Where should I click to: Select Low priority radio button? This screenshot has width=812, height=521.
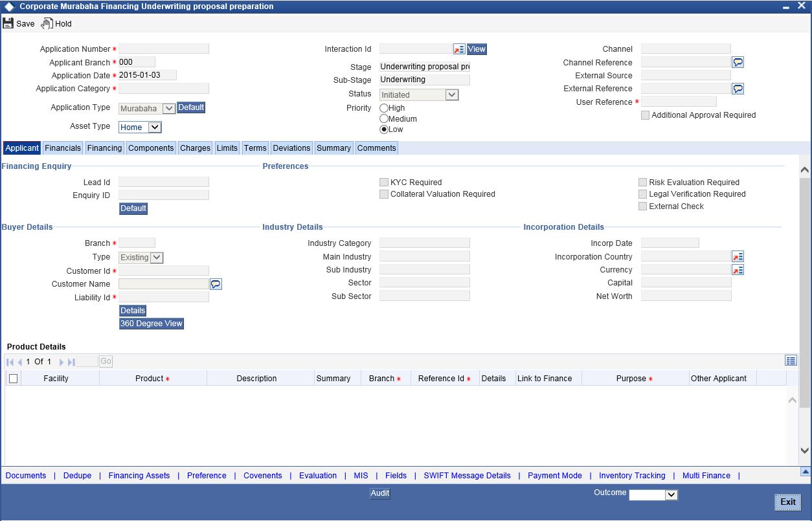[x=384, y=129]
